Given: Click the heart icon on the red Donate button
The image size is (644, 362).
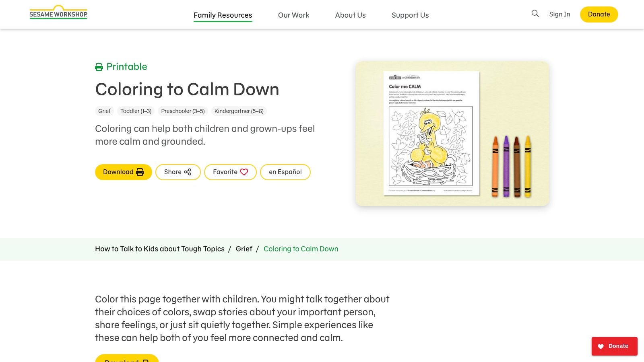Looking at the screenshot, I should click(x=601, y=346).
